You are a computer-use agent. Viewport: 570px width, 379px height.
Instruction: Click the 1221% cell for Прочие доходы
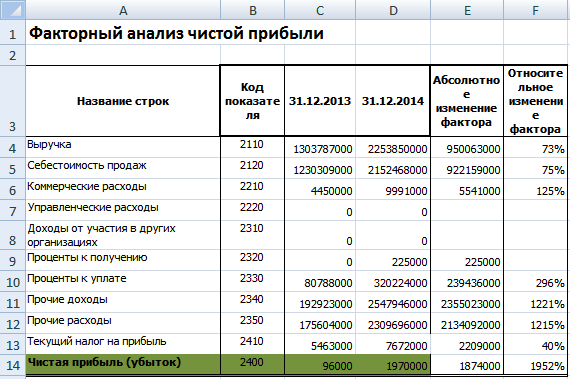point(535,302)
